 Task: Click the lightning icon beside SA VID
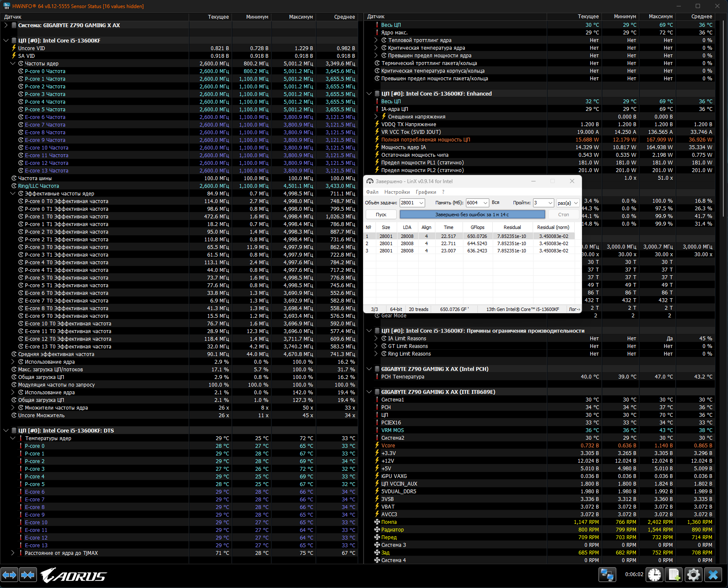14,56
